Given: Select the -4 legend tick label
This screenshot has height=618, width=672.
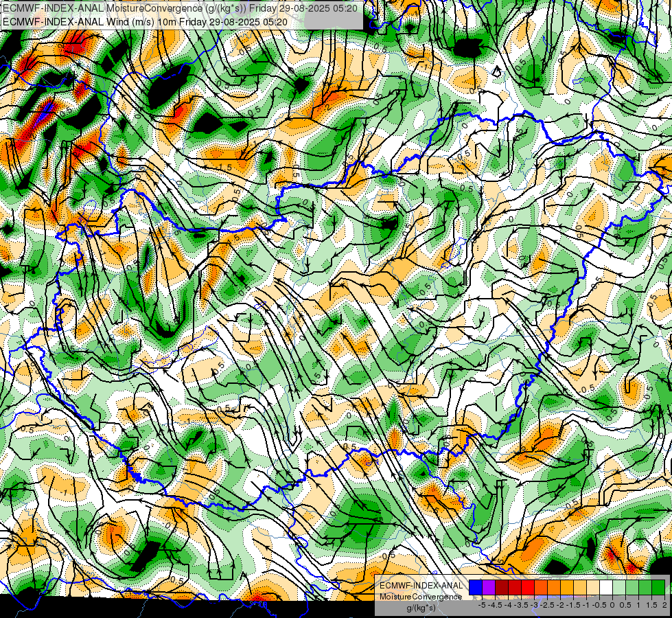Looking at the screenshot, I should pos(508,605).
